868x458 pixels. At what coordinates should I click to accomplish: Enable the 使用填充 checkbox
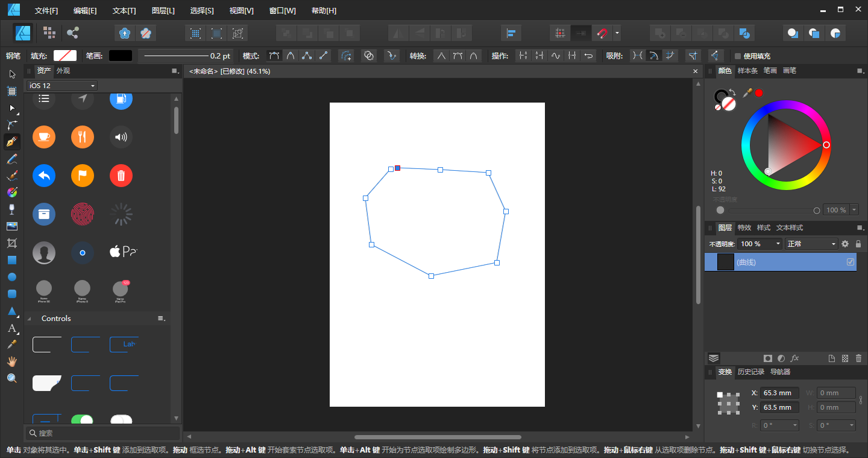click(x=737, y=56)
